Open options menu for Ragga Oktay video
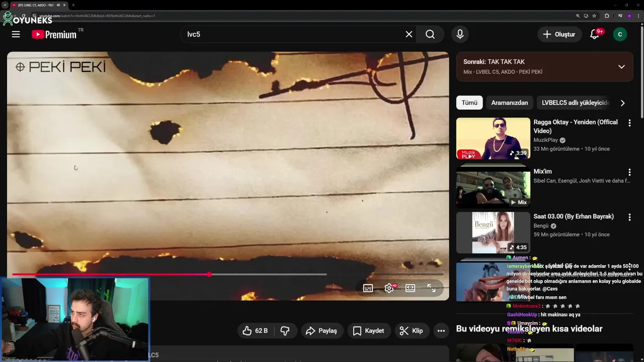Screen dimensions: 644x362 click(629, 123)
